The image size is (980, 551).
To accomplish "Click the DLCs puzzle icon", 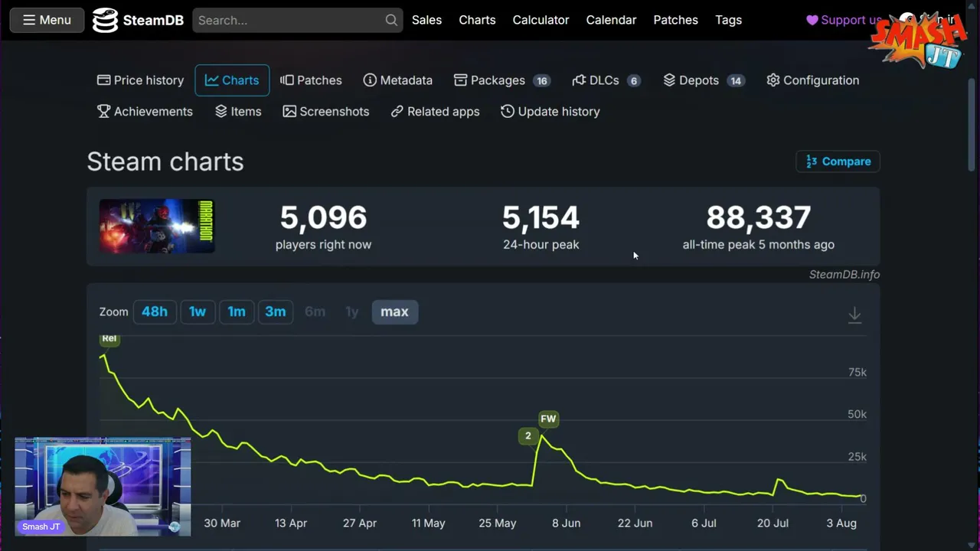I will coord(579,80).
